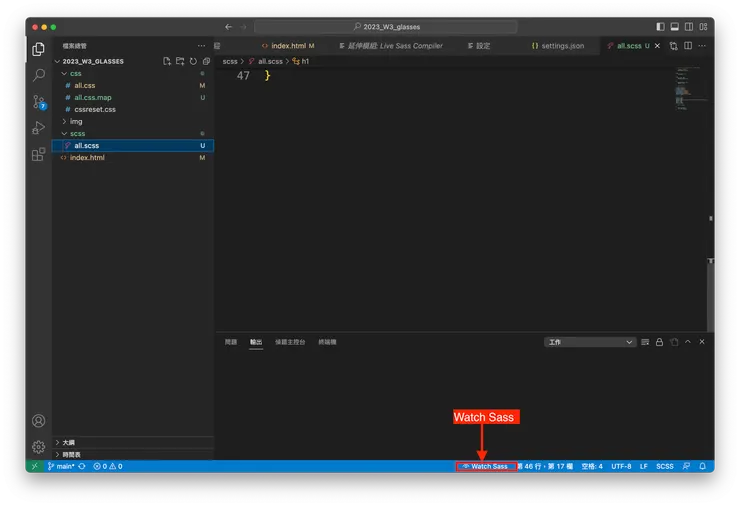Switch to the index.html editor tab
740x506 pixels.
(x=287, y=46)
